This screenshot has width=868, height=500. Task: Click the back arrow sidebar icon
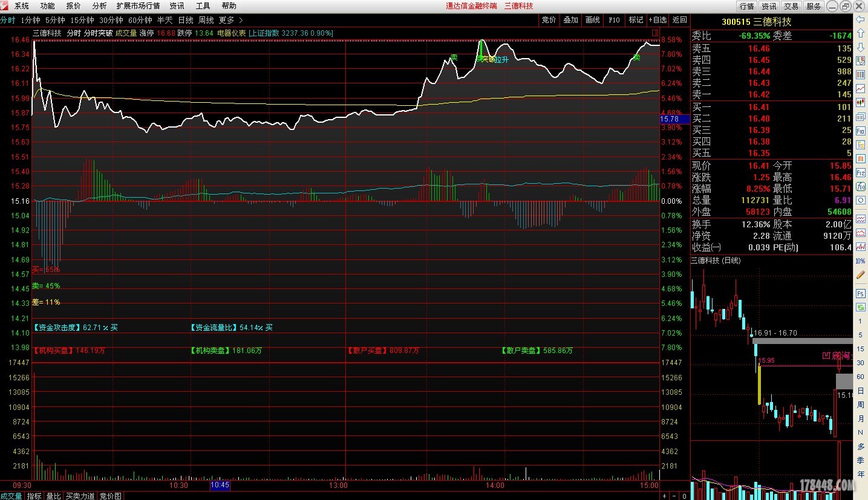click(x=860, y=20)
